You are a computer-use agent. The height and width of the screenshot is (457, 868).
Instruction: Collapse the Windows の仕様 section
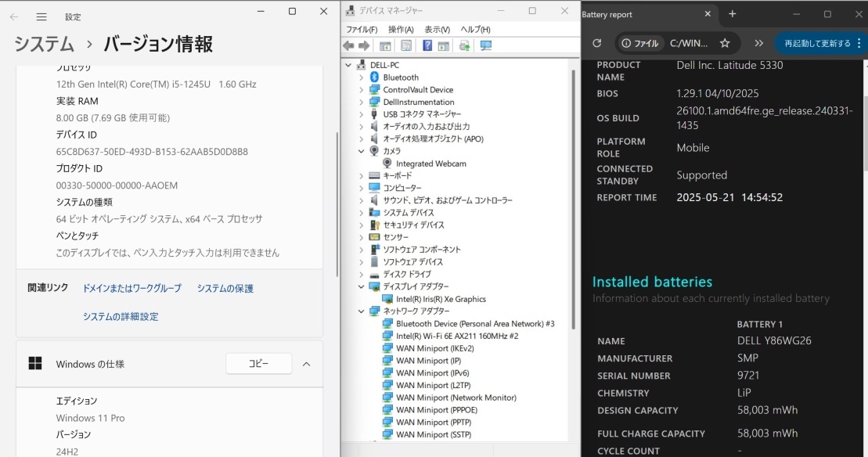(x=306, y=364)
